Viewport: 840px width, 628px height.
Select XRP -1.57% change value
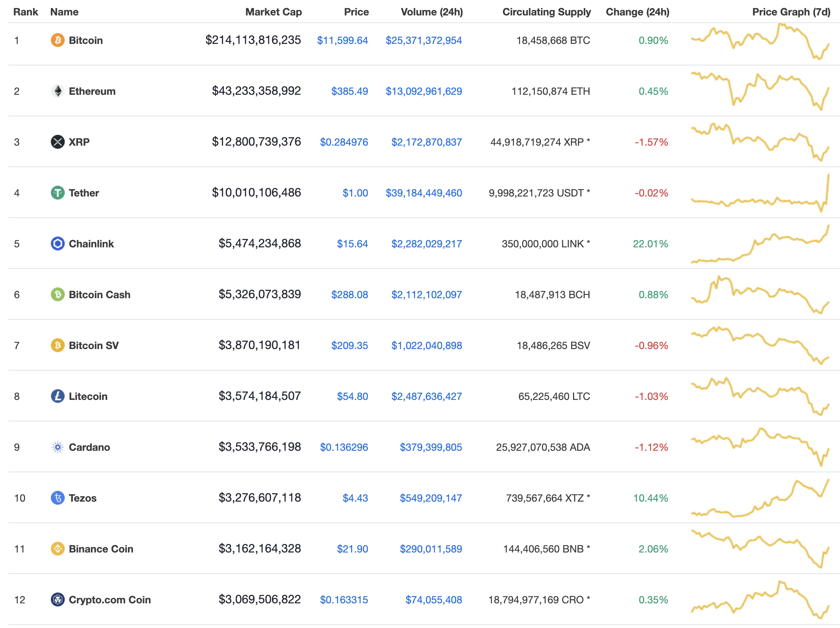click(x=652, y=142)
